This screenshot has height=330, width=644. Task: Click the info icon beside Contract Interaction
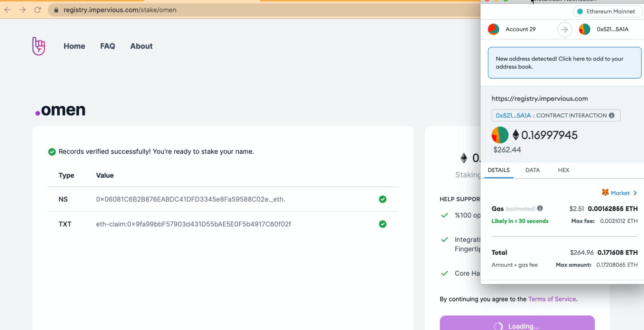pos(611,115)
